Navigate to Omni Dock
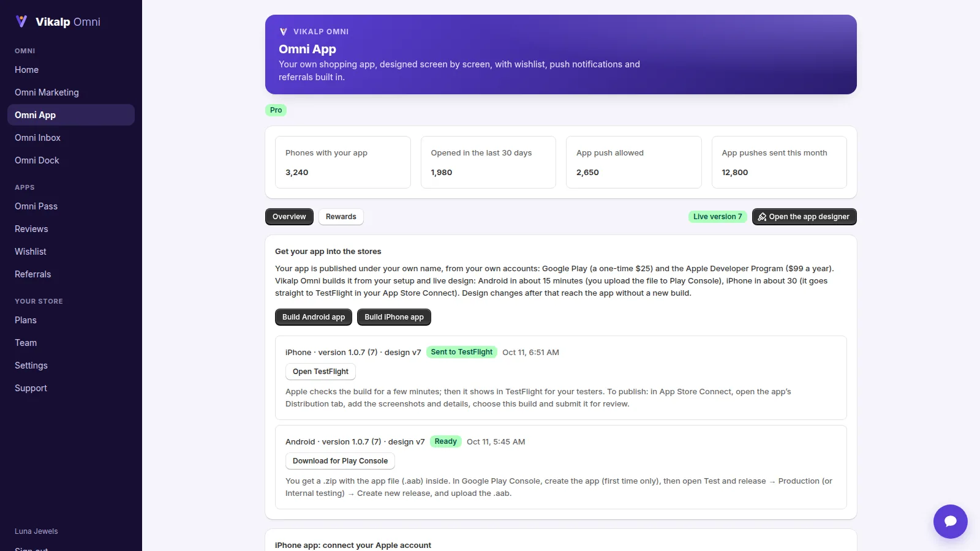980x551 pixels. pyautogui.click(x=71, y=160)
